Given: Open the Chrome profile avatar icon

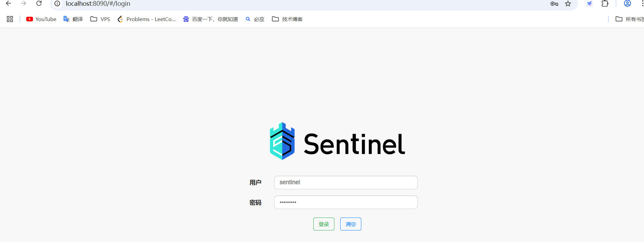Looking at the screenshot, I should pyautogui.click(x=628, y=3).
